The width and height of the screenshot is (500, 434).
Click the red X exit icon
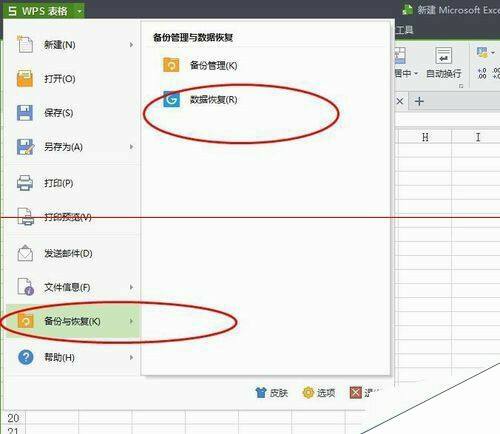tap(355, 393)
